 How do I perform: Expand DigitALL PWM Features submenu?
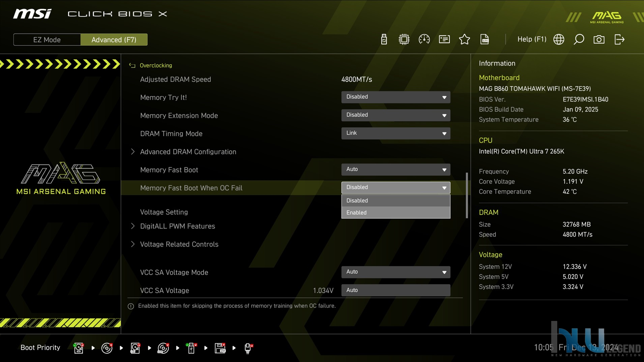pos(177,226)
